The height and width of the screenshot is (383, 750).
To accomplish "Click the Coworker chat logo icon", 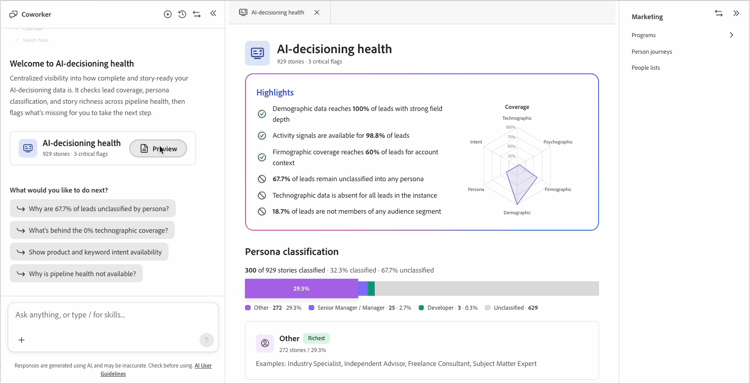I will [x=13, y=14].
